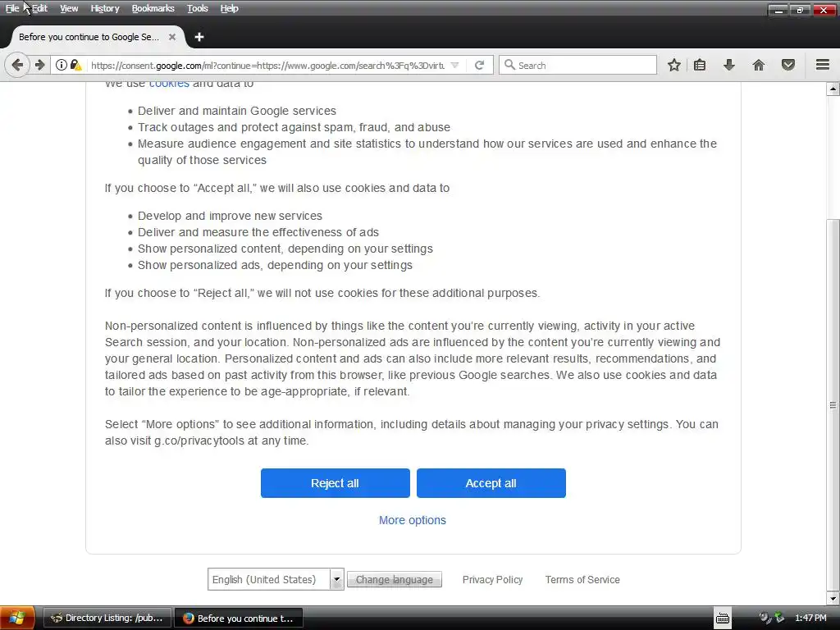Click 'Show personalized ads, depending on your settings'
Viewport: 840px width, 630px height.
click(x=275, y=265)
